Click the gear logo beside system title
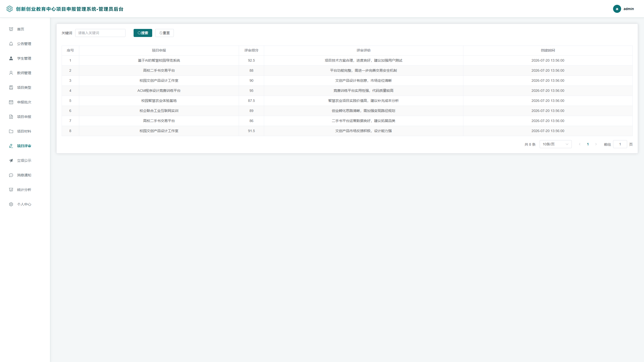Image resolution: width=644 pixels, height=362 pixels. coord(10,9)
